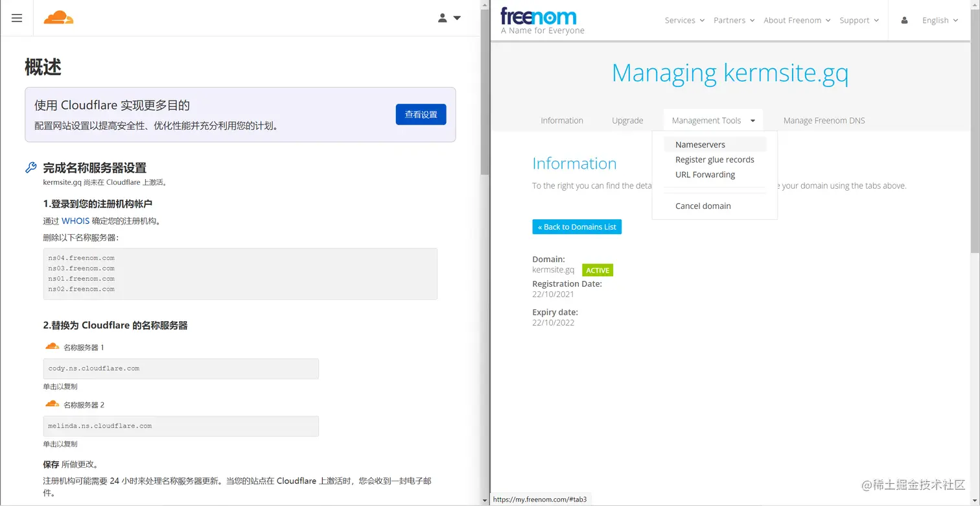Click the 概述 page heading

tap(43, 67)
